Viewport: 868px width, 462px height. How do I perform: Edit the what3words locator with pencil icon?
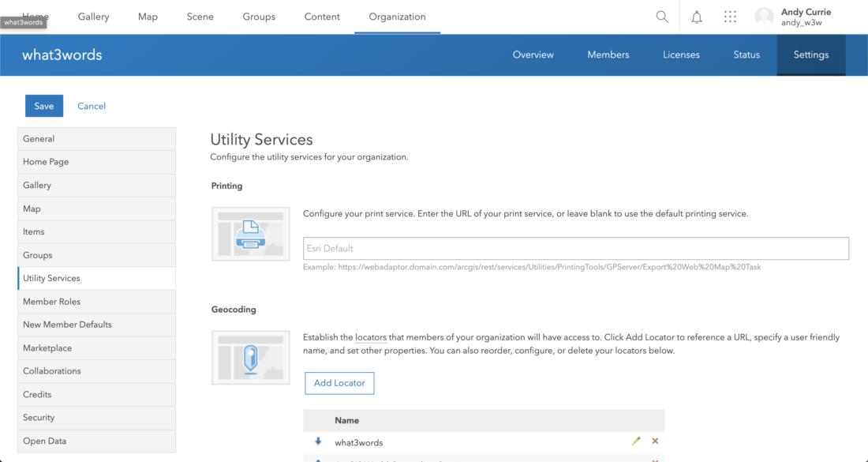(x=636, y=441)
